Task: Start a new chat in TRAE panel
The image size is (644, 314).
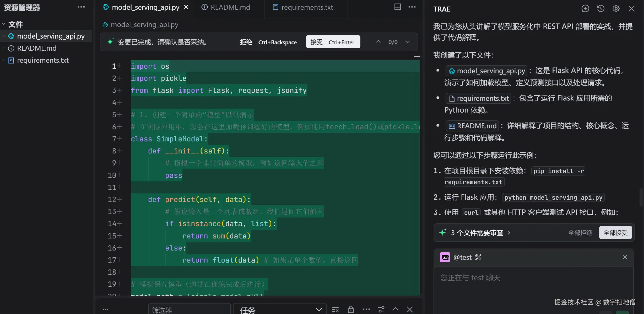Action: point(585,9)
